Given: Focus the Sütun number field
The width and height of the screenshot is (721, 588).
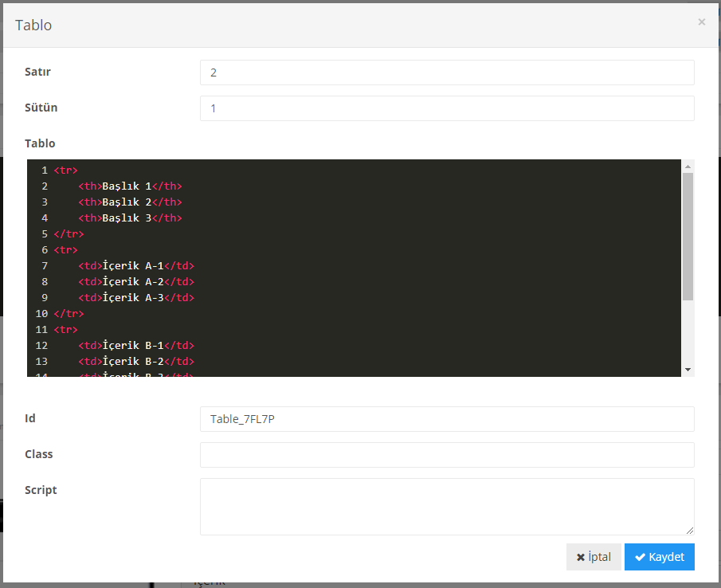Looking at the screenshot, I should (x=446, y=108).
